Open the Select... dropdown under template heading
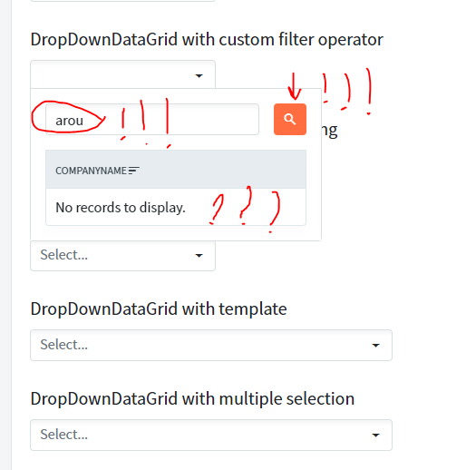The height and width of the screenshot is (470, 476). (211, 345)
